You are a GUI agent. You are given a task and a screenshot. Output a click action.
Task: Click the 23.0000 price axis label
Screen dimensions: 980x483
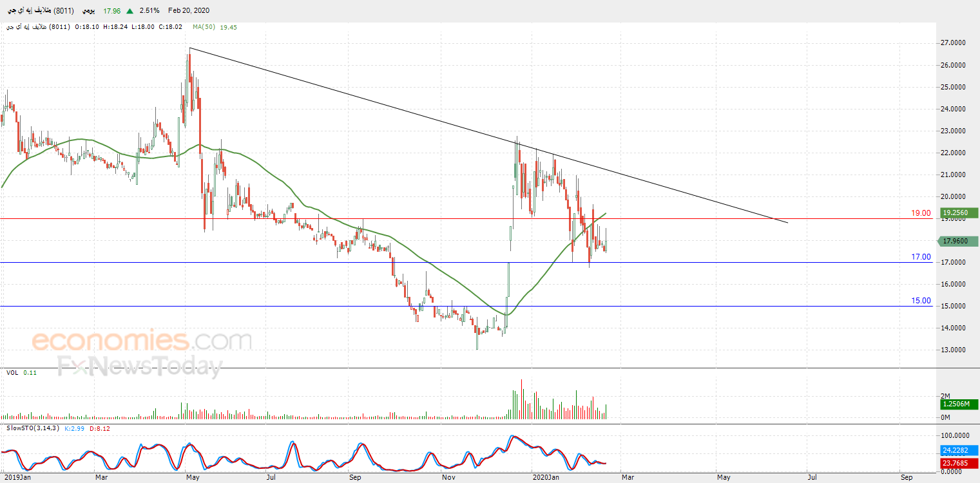pos(955,131)
